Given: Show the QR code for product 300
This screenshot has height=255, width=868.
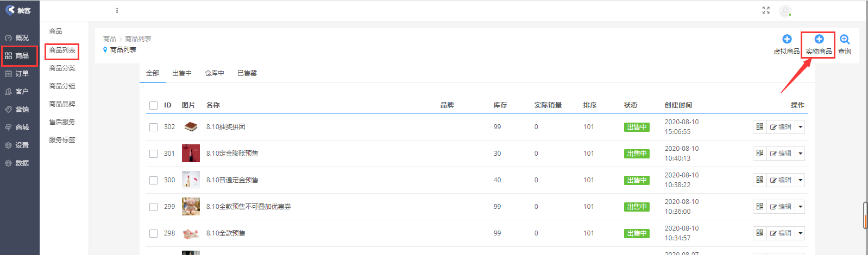Looking at the screenshot, I should tap(760, 180).
